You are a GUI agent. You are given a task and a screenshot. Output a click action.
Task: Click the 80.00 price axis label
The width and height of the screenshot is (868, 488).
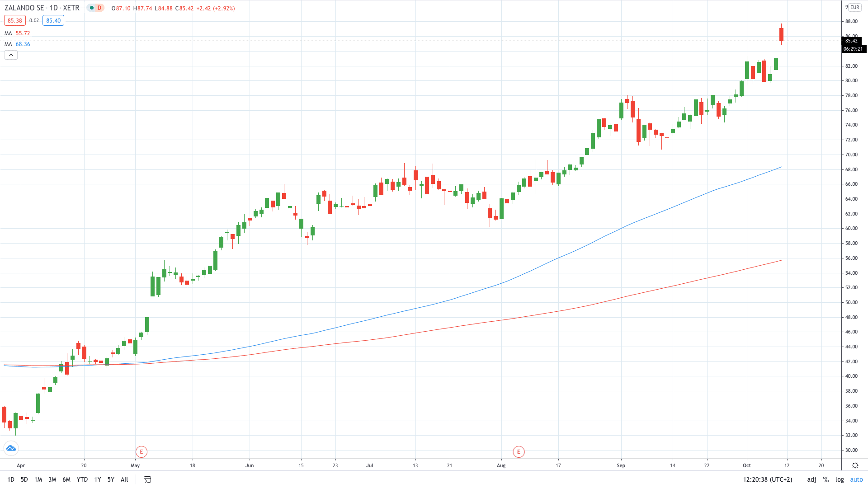pos(851,81)
